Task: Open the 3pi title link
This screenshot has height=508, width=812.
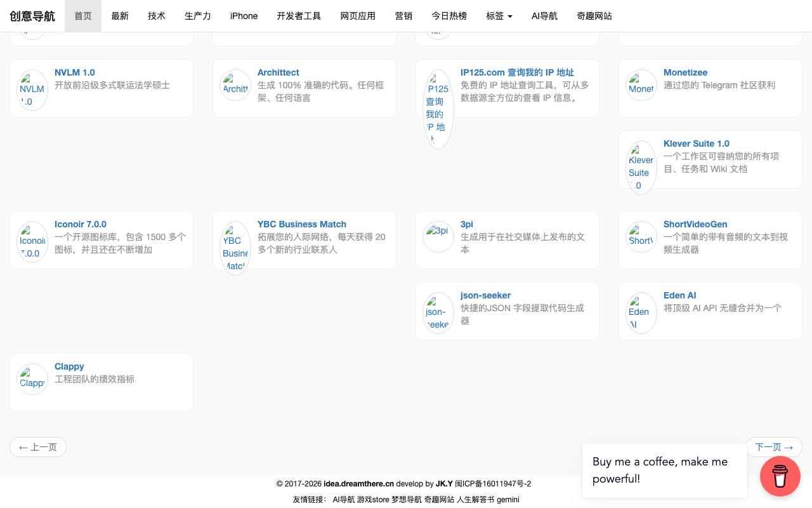Action: point(467,224)
